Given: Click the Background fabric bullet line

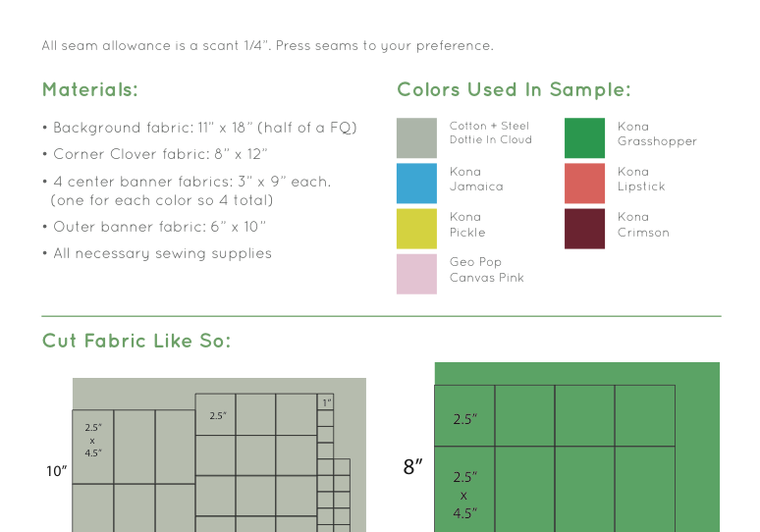Looking at the screenshot, I should [199, 128].
